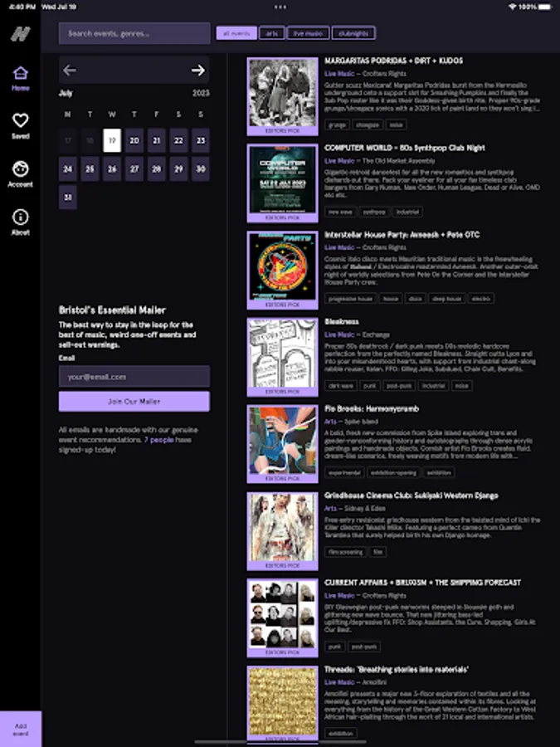Focus the email address field

click(134, 376)
